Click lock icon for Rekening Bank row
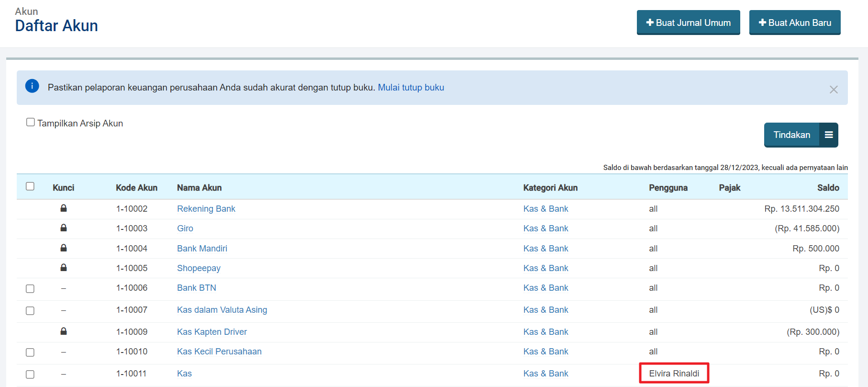The height and width of the screenshot is (387, 868). [x=63, y=208]
